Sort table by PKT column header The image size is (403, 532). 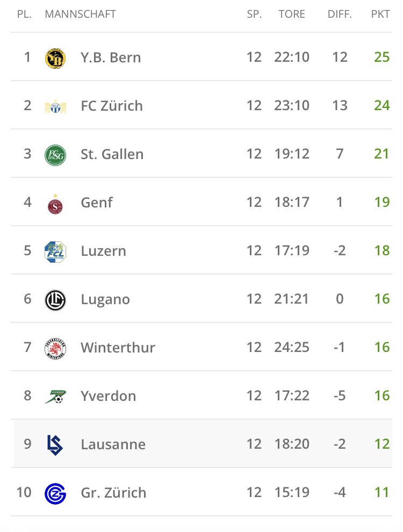click(380, 15)
